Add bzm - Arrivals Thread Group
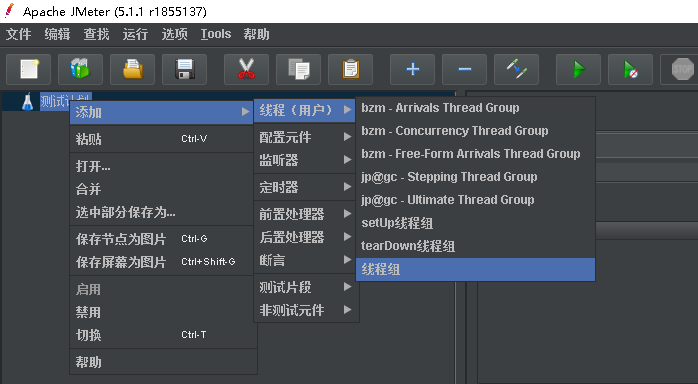Viewport: 698px width, 384px height. click(x=475, y=108)
